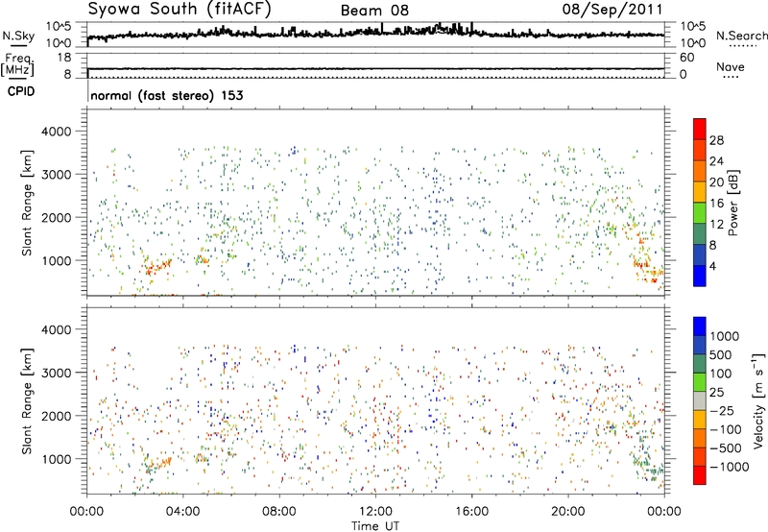
Task: Click the title 'Syowa South (fitACF)'
Action: pyautogui.click(x=180, y=9)
